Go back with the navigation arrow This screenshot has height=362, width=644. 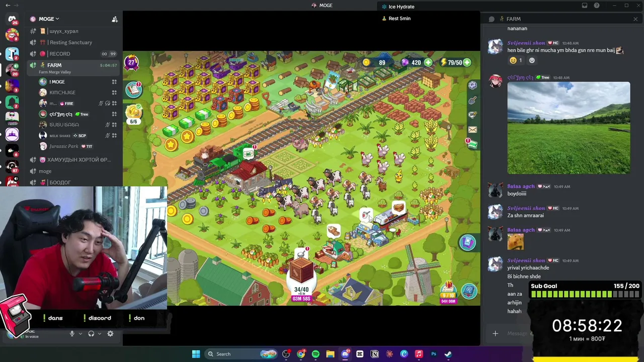point(8,6)
